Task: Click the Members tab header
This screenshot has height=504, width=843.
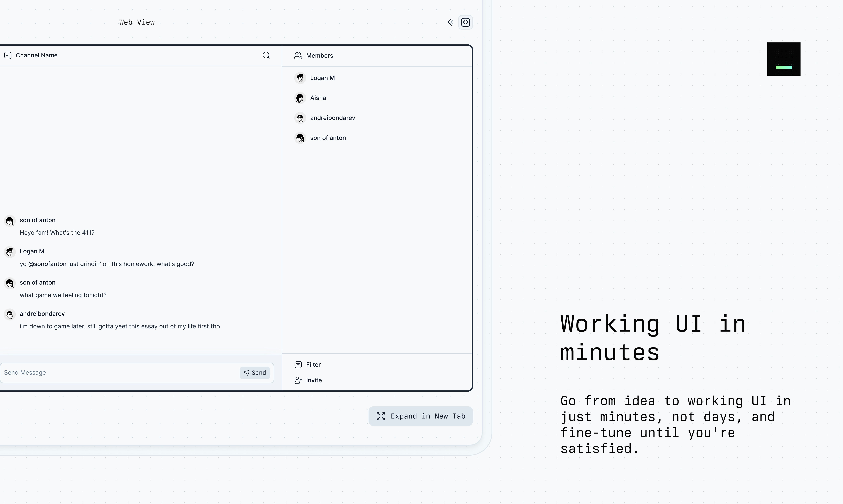Action: 319,55
